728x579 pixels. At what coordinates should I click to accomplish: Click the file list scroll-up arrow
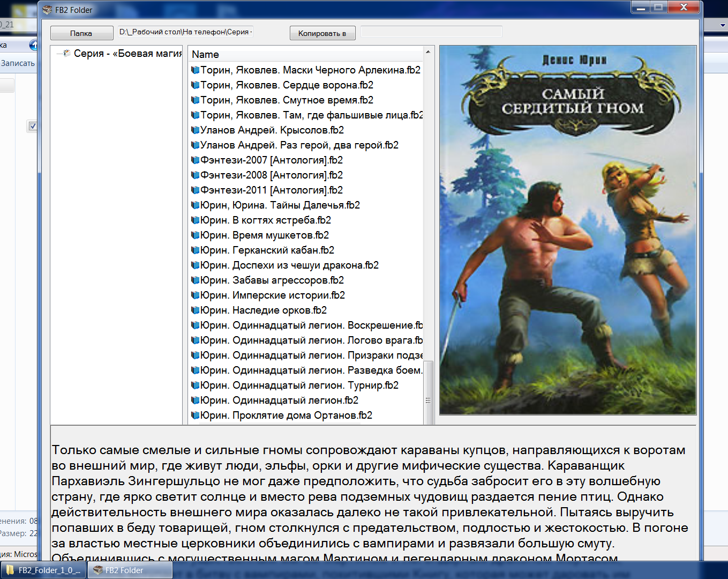click(x=427, y=52)
